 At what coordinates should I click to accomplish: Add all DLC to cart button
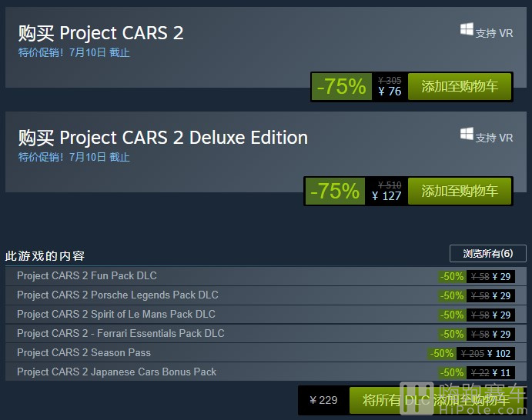436,400
